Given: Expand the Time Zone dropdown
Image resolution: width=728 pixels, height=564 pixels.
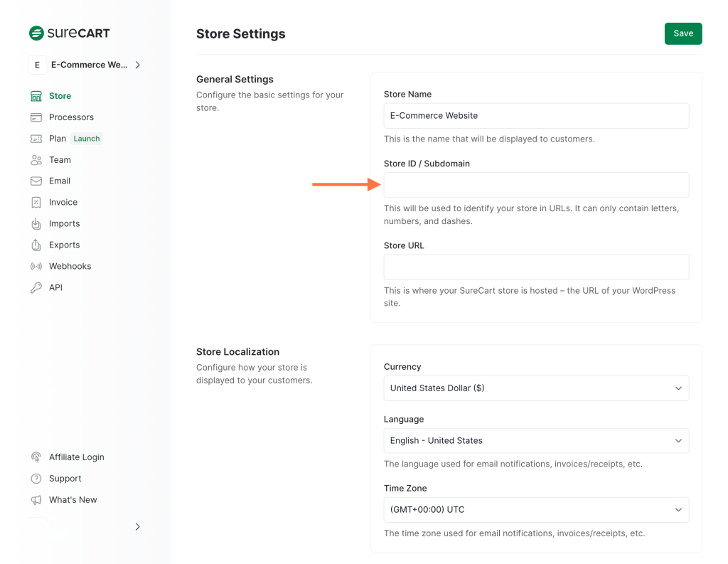Looking at the screenshot, I should (536, 509).
